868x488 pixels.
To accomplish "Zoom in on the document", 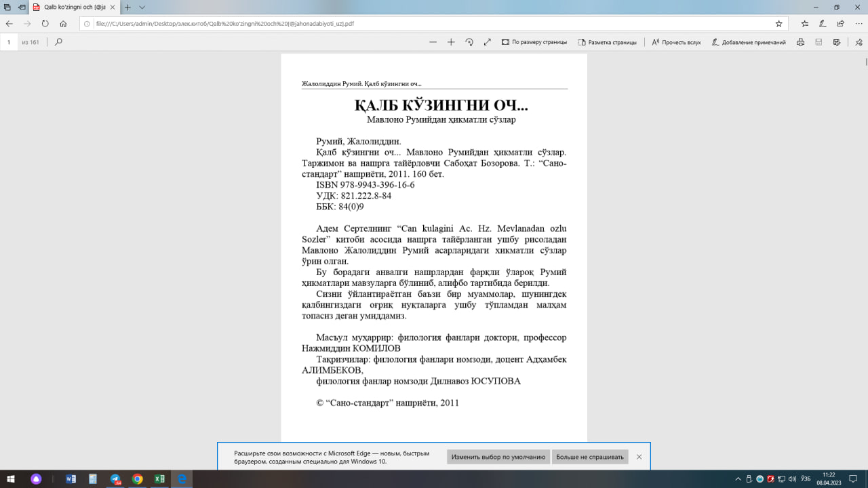I will click(x=450, y=41).
